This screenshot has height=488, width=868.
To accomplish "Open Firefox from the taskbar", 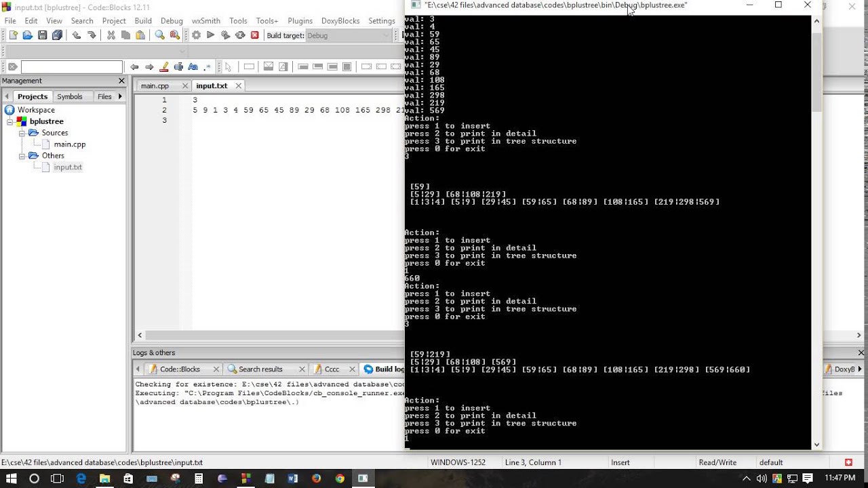I will pyautogui.click(x=316, y=479).
